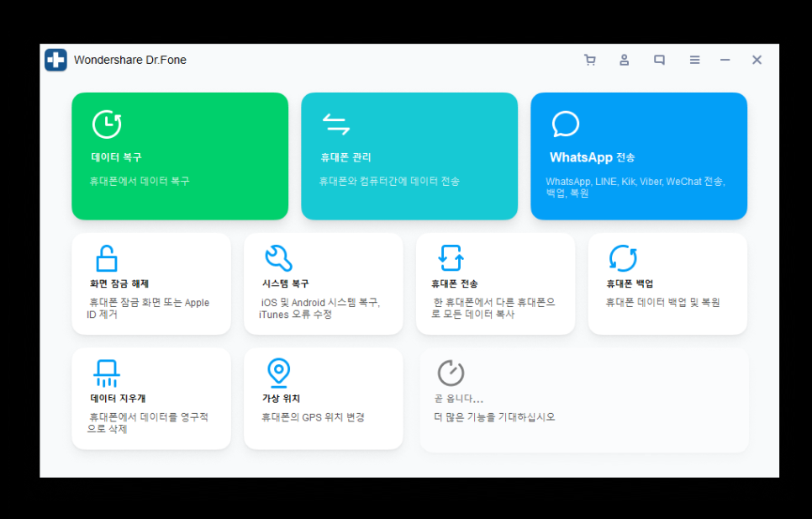Open the hamburger menu

pyautogui.click(x=694, y=60)
